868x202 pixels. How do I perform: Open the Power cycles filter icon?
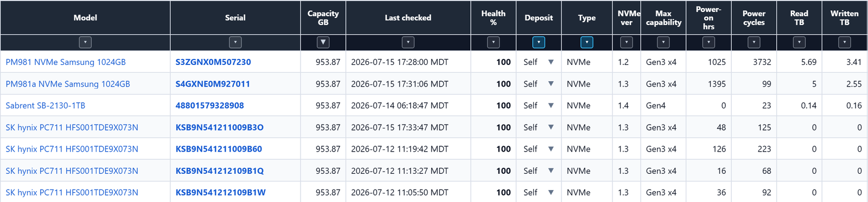pyautogui.click(x=754, y=42)
